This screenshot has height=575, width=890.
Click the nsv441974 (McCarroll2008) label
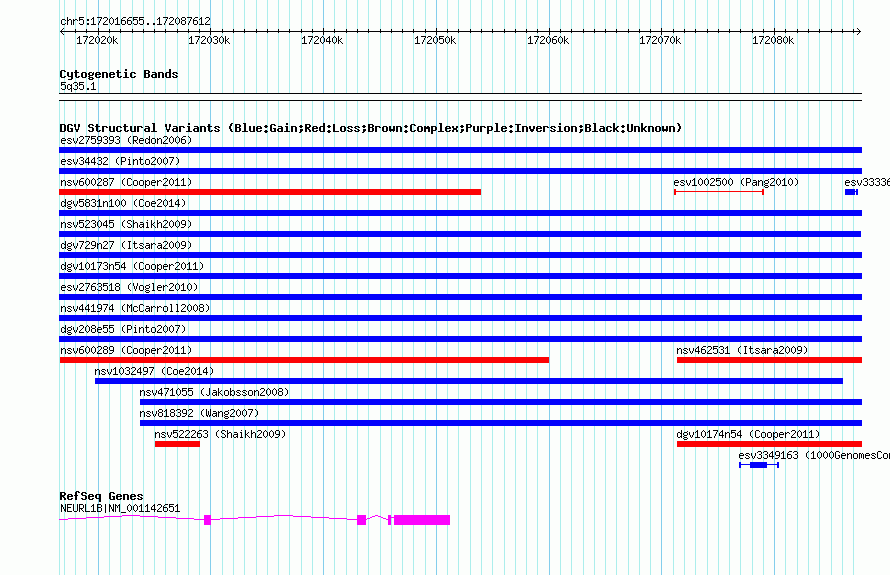tap(135, 308)
